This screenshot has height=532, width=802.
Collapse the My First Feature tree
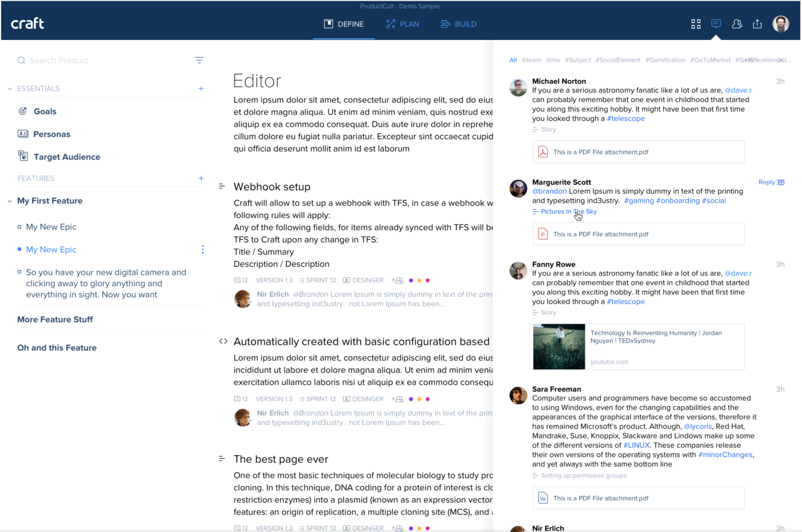pyautogui.click(x=10, y=201)
